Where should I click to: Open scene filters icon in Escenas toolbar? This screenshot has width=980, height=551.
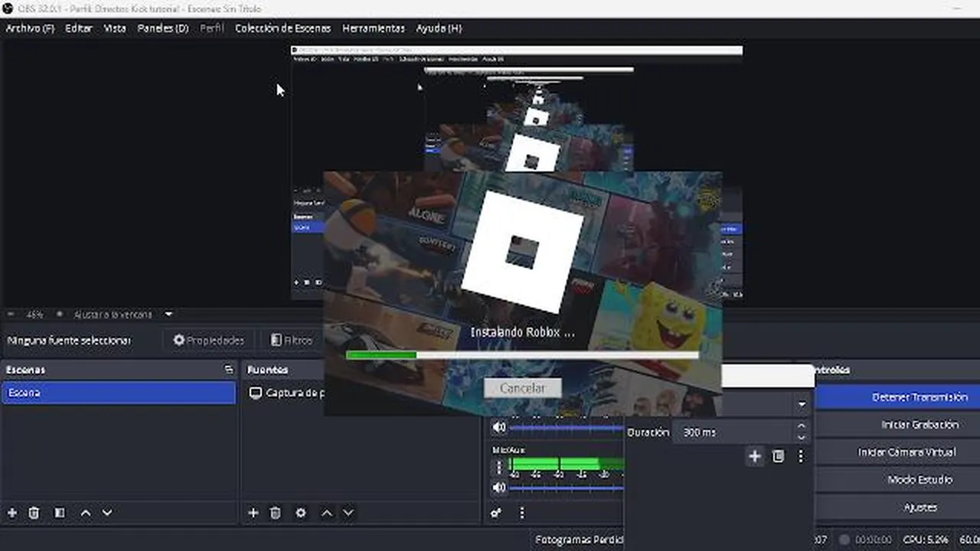[60, 513]
